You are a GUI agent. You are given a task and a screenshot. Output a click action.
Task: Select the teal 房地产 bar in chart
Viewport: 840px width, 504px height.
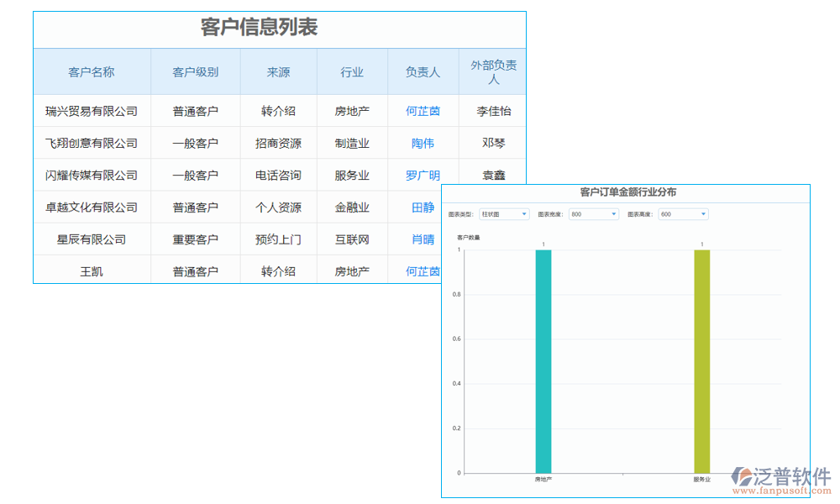542,361
